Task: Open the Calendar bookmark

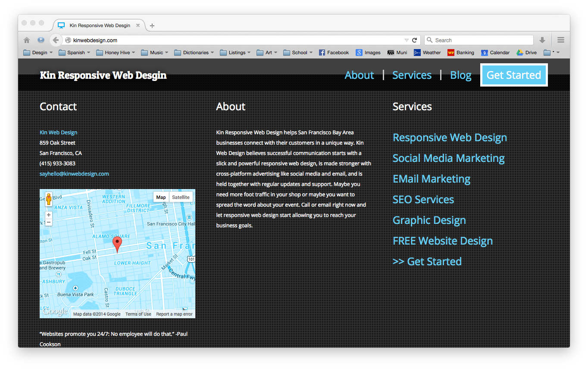Action: click(496, 53)
